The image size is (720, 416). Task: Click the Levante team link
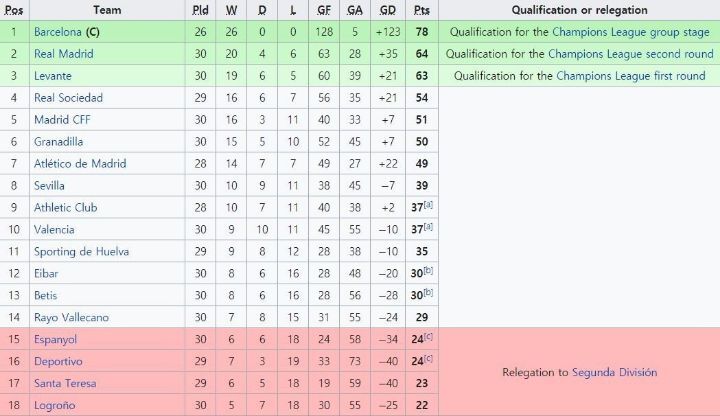click(x=55, y=76)
